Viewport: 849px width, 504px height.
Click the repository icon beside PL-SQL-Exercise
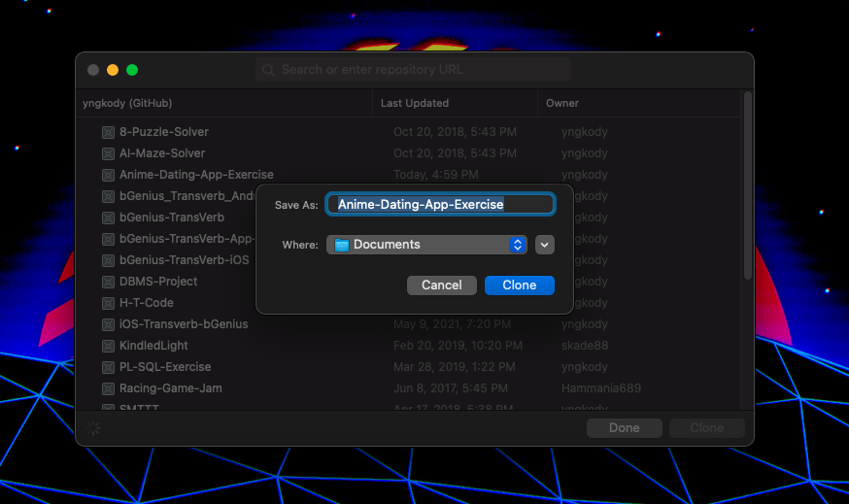[108, 367]
